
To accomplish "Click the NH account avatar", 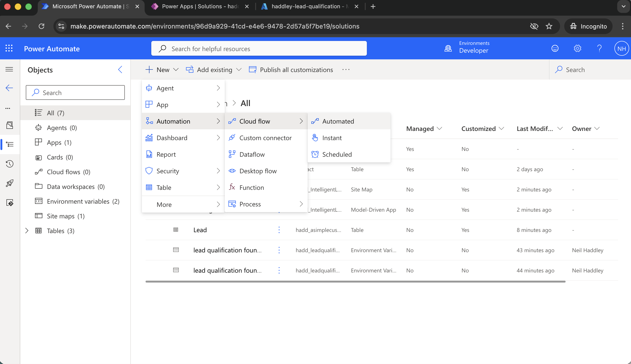I will click(622, 48).
